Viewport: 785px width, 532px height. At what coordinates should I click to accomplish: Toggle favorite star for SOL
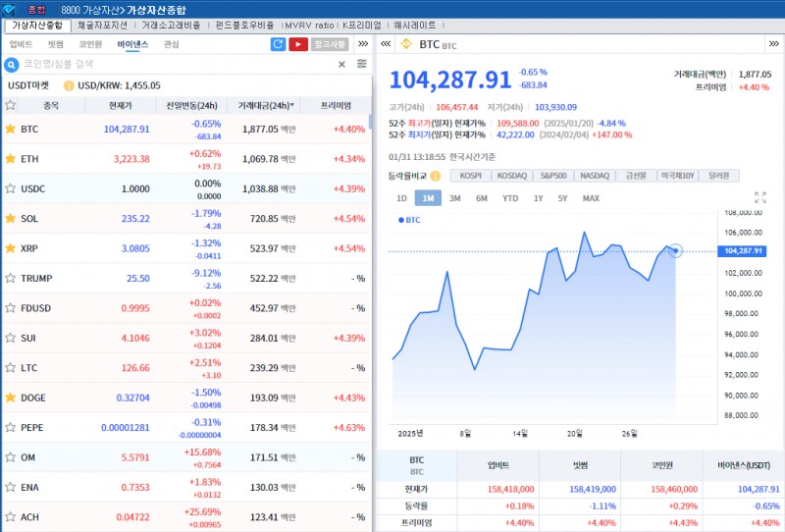(10, 219)
